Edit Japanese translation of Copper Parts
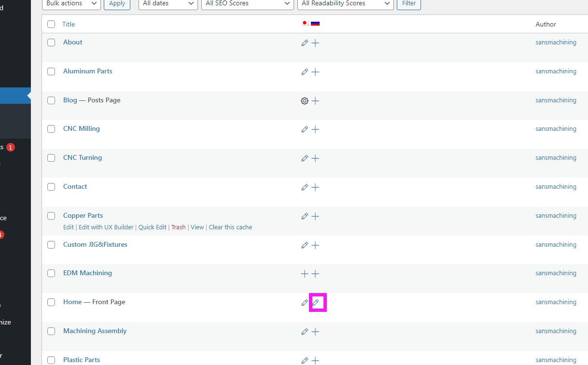 click(305, 216)
